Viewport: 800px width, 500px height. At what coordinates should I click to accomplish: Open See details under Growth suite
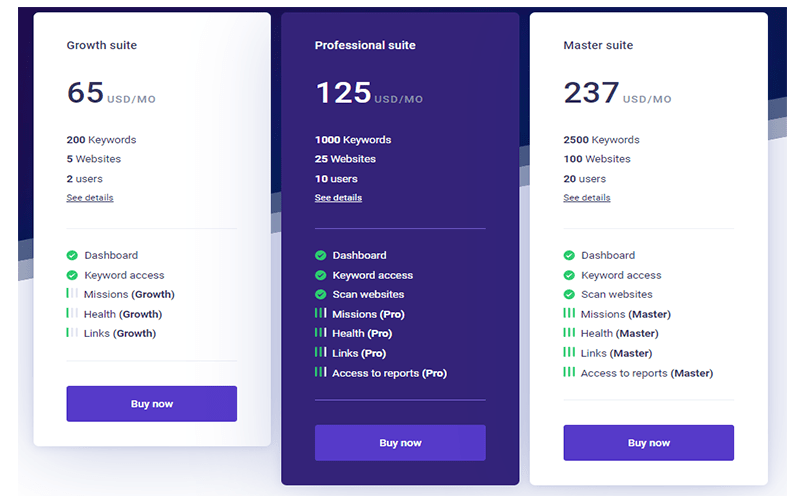tap(90, 197)
